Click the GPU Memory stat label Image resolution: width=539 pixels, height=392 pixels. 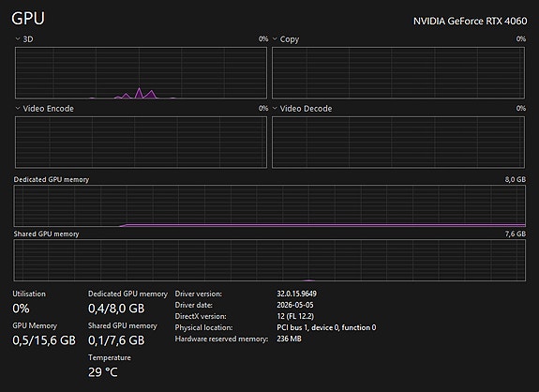coord(35,325)
